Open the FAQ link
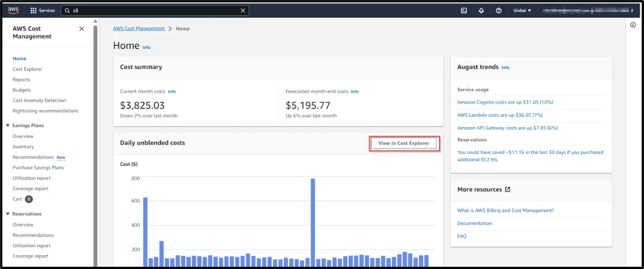The image size is (644, 269). click(462, 236)
